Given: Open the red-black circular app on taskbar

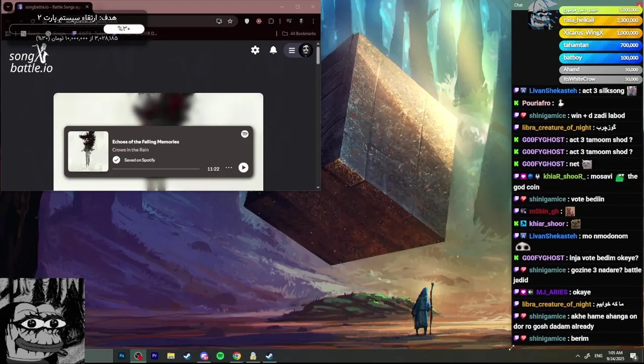Looking at the screenshot, I should tap(138, 356).
